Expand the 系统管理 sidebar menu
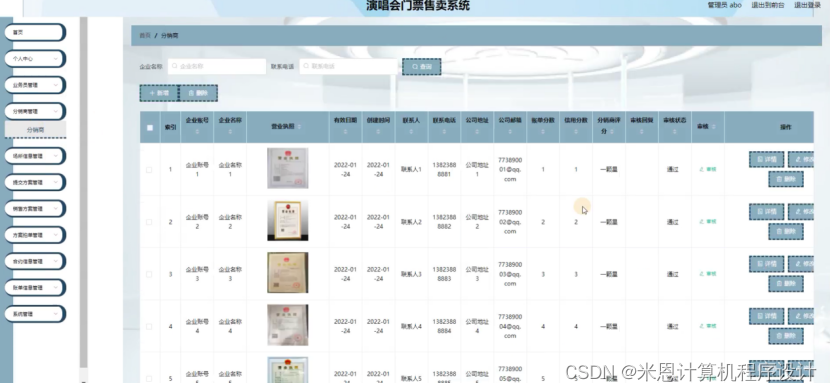 click(x=35, y=314)
